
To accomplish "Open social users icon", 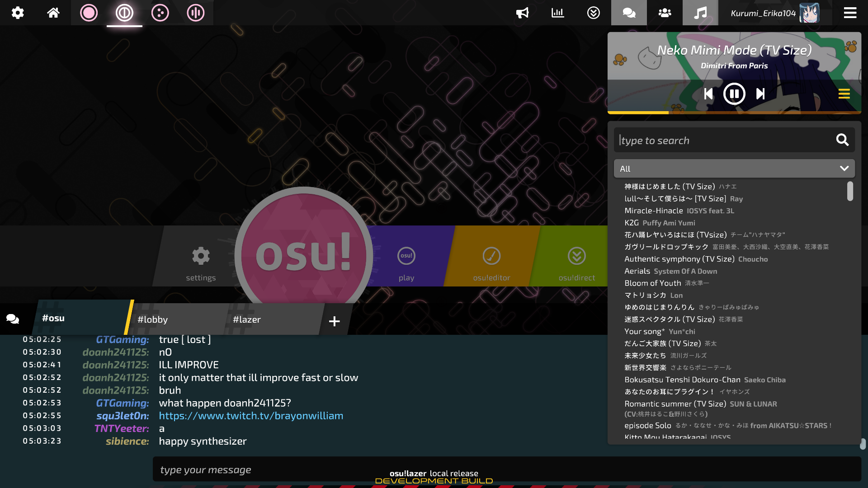I will [665, 13].
